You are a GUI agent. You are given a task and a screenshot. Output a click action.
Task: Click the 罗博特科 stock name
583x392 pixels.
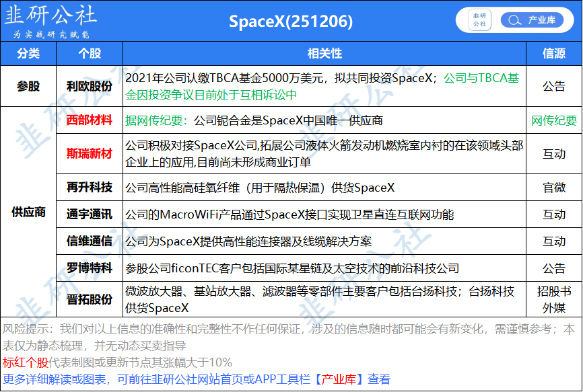(x=90, y=268)
